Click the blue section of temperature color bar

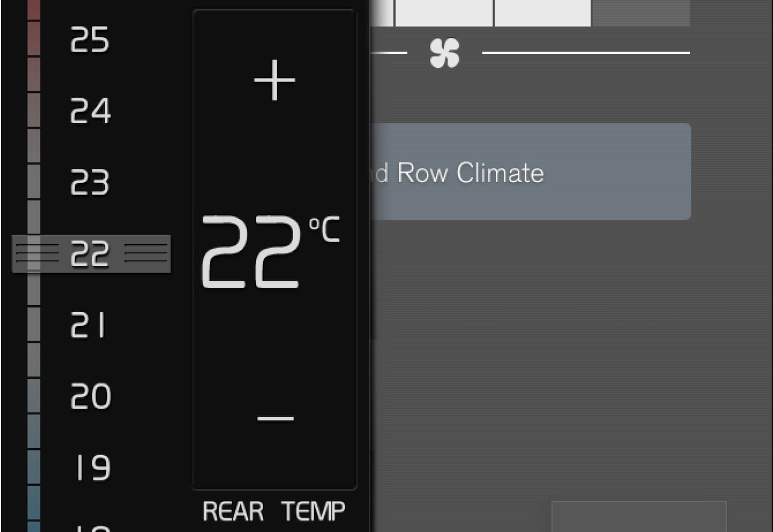tap(34, 486)
